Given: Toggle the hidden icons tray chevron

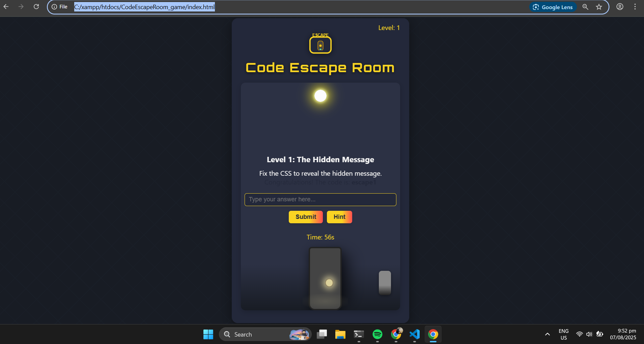Looking at the screenshot, I should pos(547,334).
